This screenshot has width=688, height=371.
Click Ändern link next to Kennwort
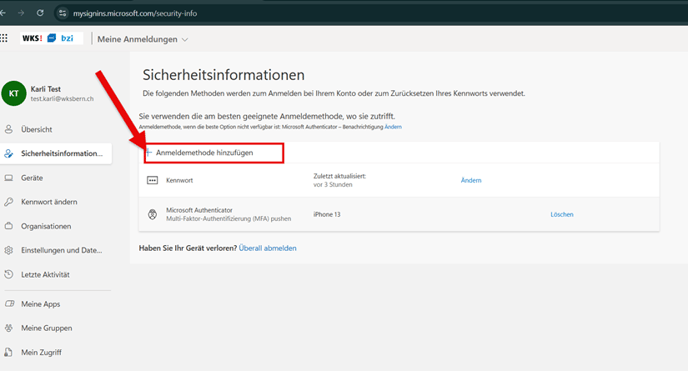(x=471, y=180)
